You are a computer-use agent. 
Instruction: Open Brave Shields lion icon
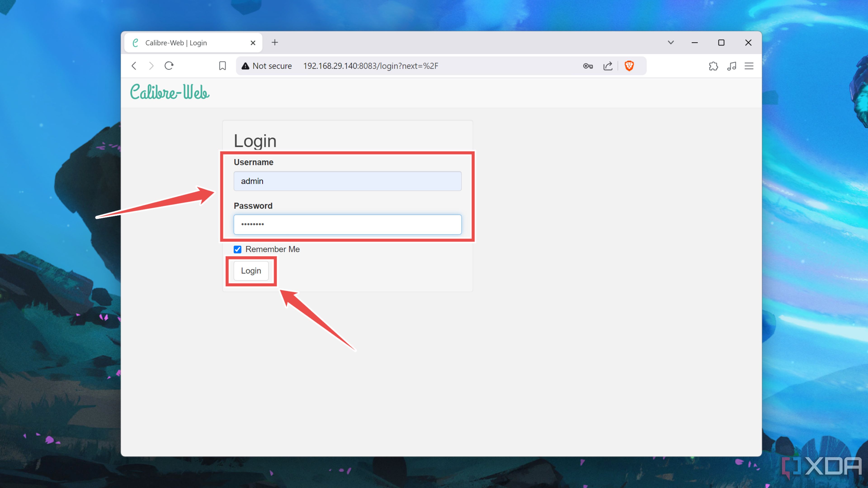[629, 66]
